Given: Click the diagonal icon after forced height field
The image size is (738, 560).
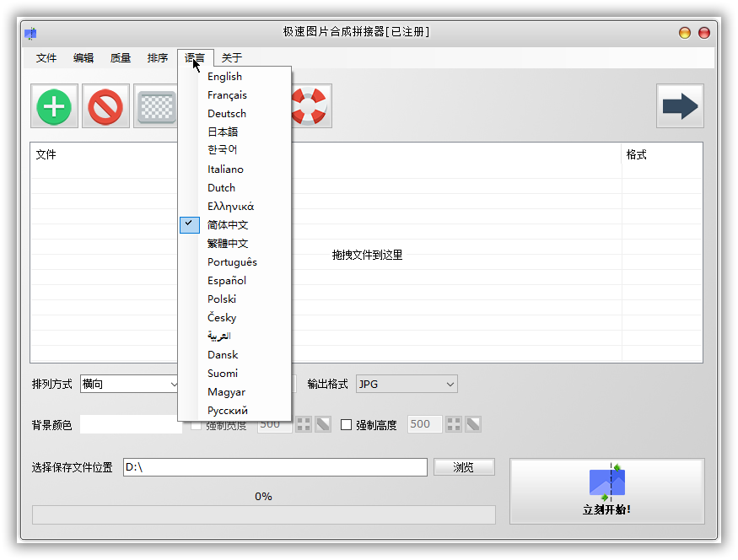Looking at the screenshot, I should click(x=473, y=424).
